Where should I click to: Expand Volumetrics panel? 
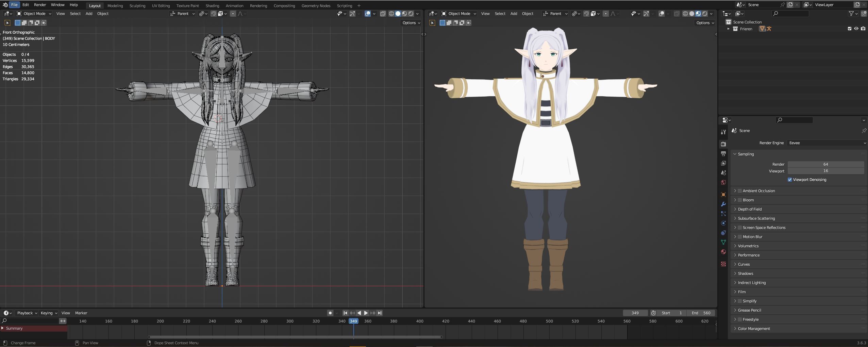tap(735, 246)
